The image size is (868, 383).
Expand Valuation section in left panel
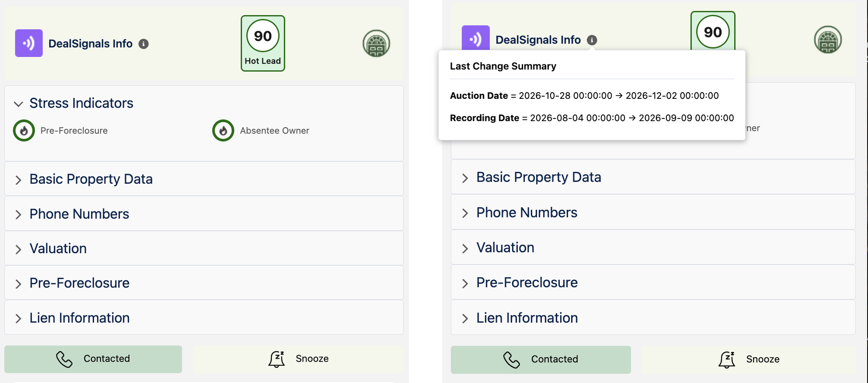pyautogui.click(x=204, y=249)
